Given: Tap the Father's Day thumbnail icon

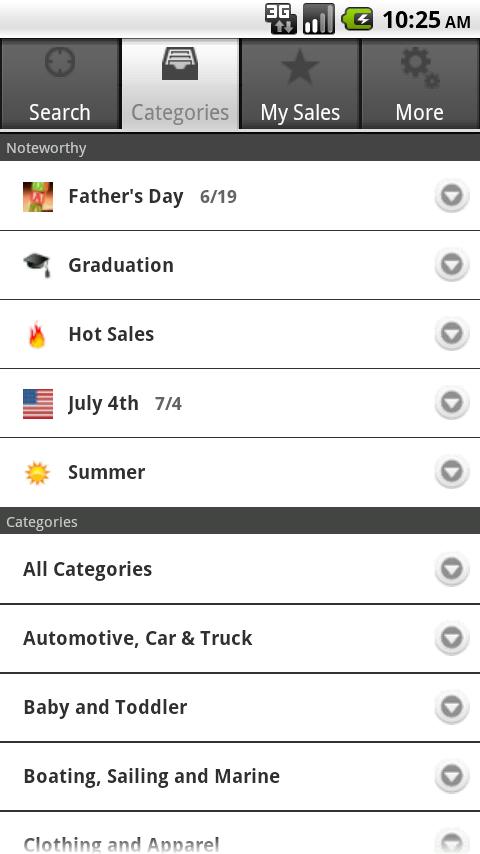Looking at the screenshot, I should pyautogui.click(x=38, y=197).
